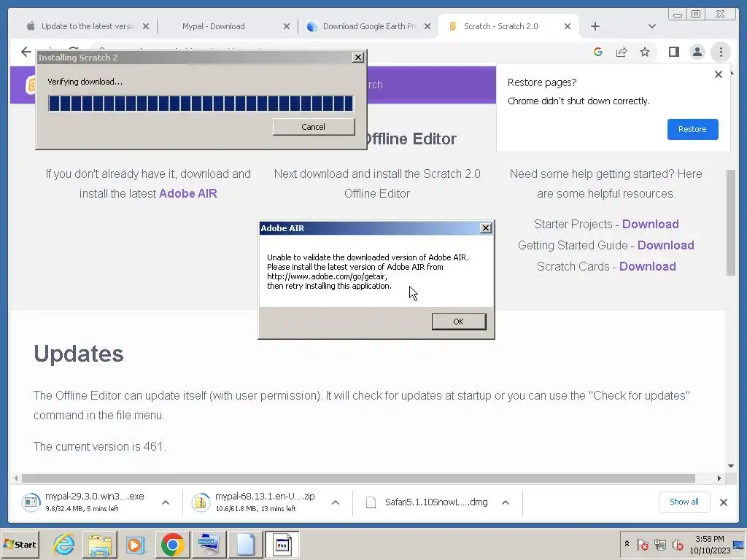747x560 pixels.
Task: Download the Scratch Cards
Action: tap(648, 266)
